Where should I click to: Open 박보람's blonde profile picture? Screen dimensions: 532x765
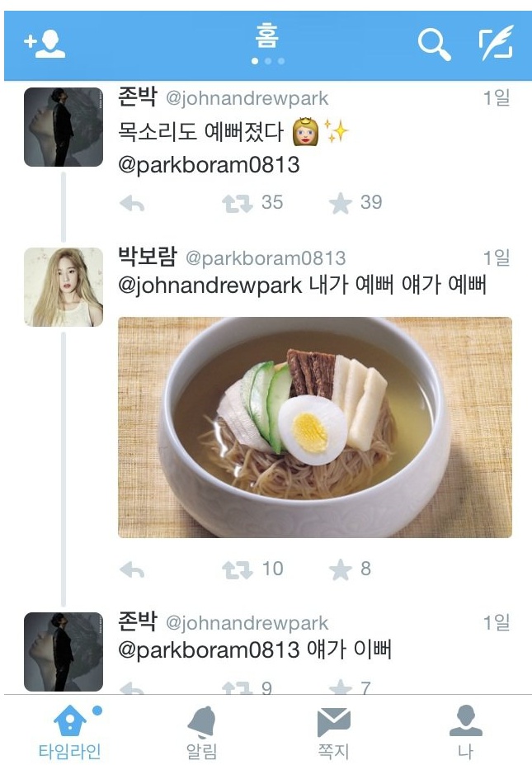(x=64, y=287)
